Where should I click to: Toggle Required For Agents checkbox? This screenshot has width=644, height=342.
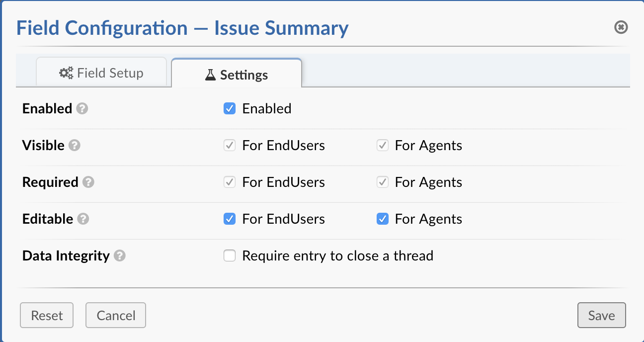[x=383, y=182]
